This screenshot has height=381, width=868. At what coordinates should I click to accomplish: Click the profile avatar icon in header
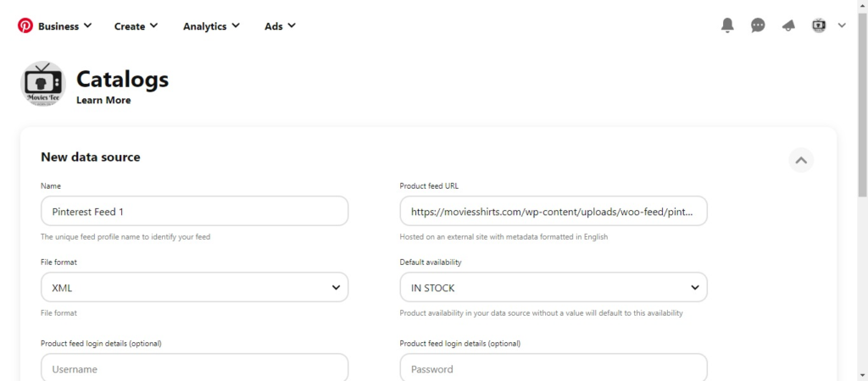(x=818, y=25)
